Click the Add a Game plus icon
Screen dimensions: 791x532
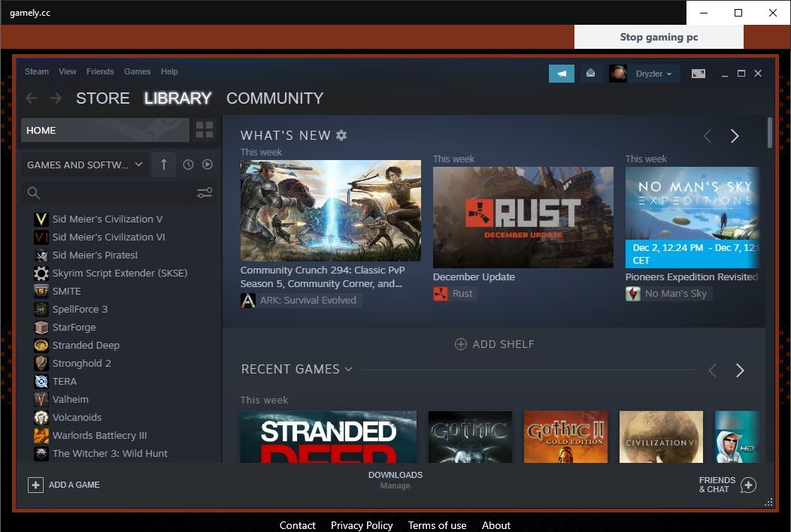(35, 485)
